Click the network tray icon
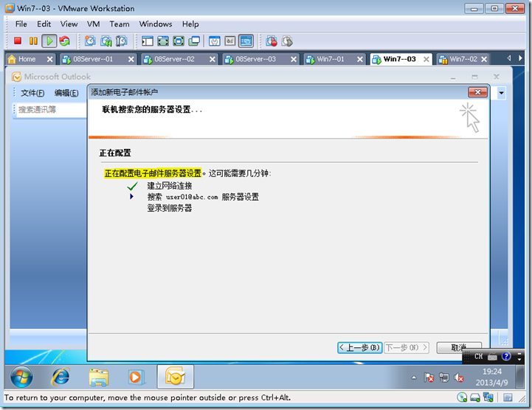The width and height of the screenshot is (532, 410). click(x=443, y=378)
